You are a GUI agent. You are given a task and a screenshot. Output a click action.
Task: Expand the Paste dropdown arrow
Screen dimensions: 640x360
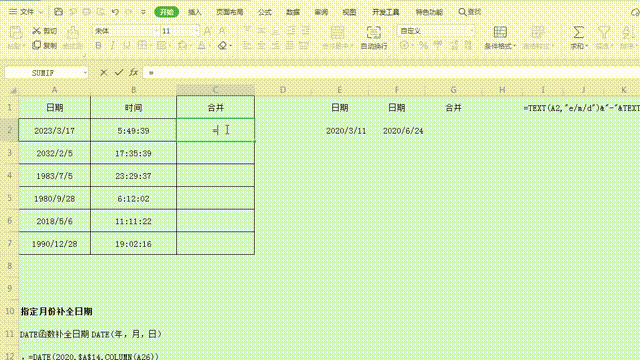pyautogui.click(x=23, y=46)
